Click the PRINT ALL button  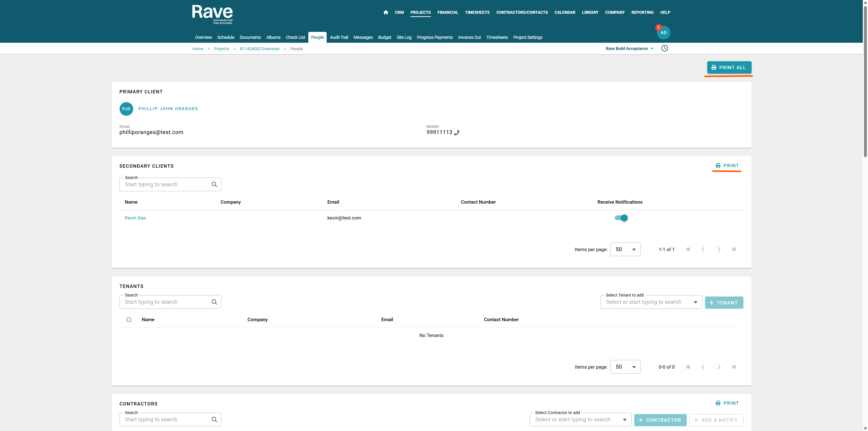[729, 67]
